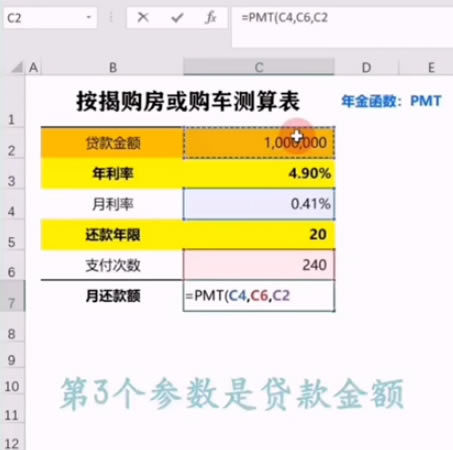Open Insert Function via the fx icon
The image size is (453, 450).
pos(211,17)
